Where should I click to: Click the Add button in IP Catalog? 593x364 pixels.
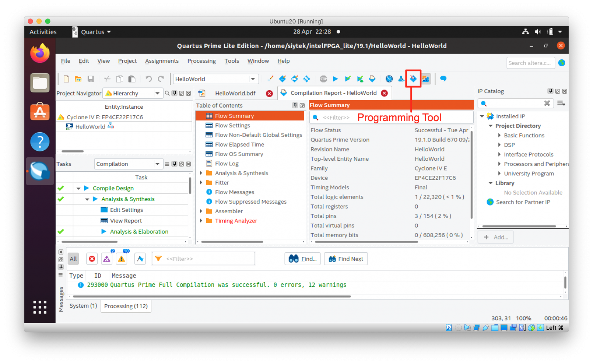tap(495, 237)
